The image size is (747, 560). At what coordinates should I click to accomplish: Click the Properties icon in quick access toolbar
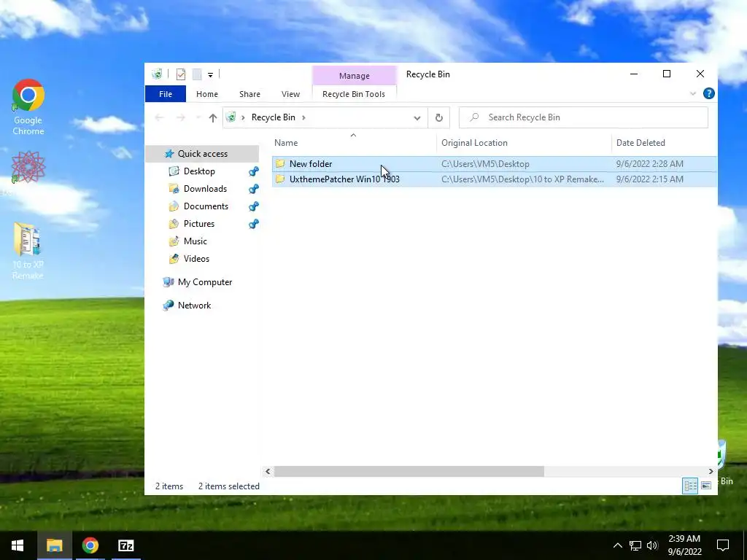coord(181,74)
